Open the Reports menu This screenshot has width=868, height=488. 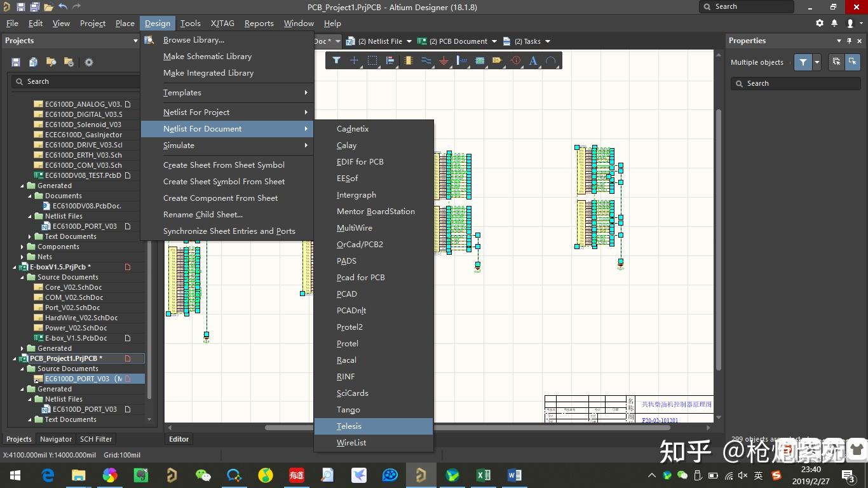click(259, 24)
